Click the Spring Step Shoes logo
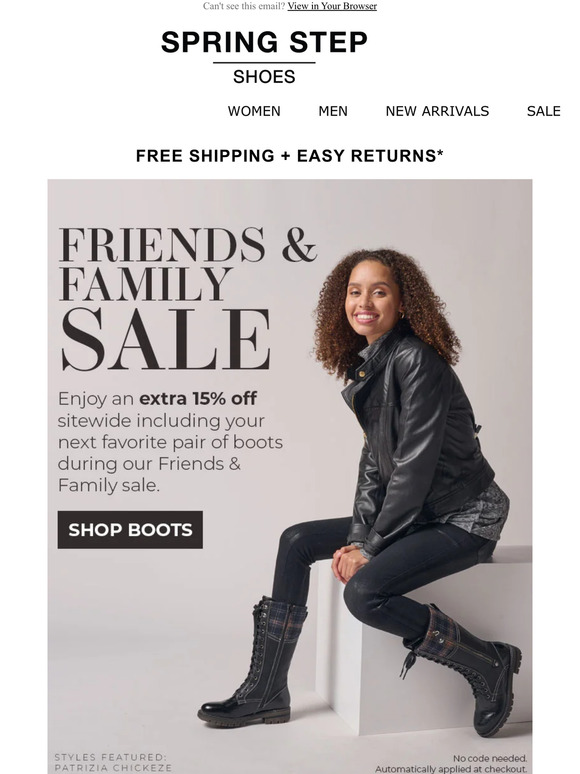580x774 pixels. [x=264, y=57]
